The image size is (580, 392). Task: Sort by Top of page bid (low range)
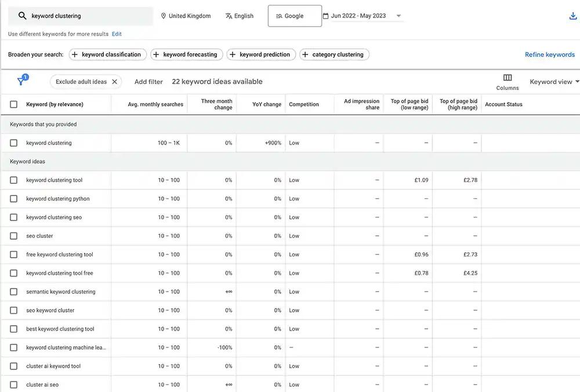pos(409,104)
